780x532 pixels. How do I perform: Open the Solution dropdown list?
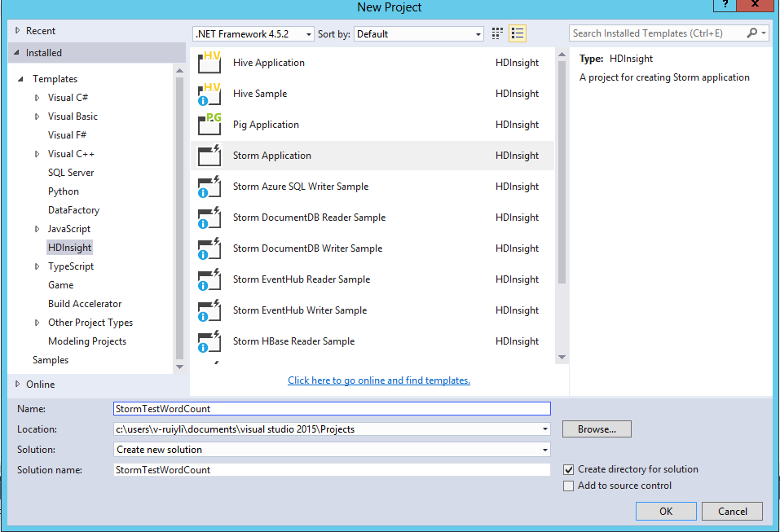tap(332, 450)
